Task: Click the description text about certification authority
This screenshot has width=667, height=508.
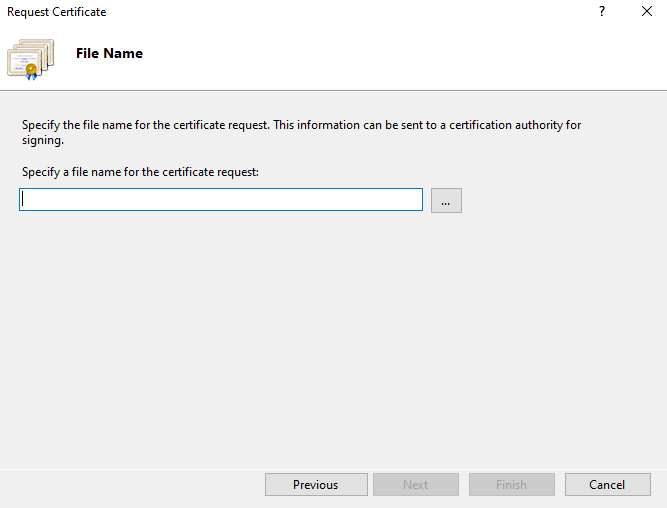Action: 300,126
